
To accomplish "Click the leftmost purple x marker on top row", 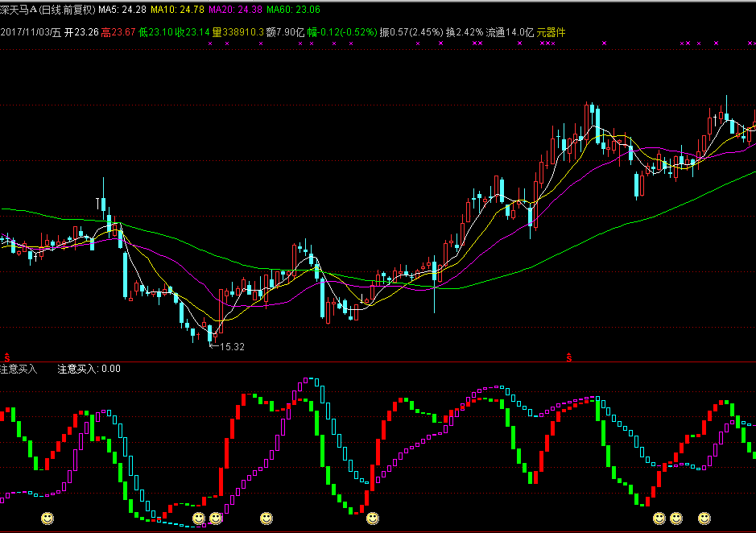I will coord(210,43).
